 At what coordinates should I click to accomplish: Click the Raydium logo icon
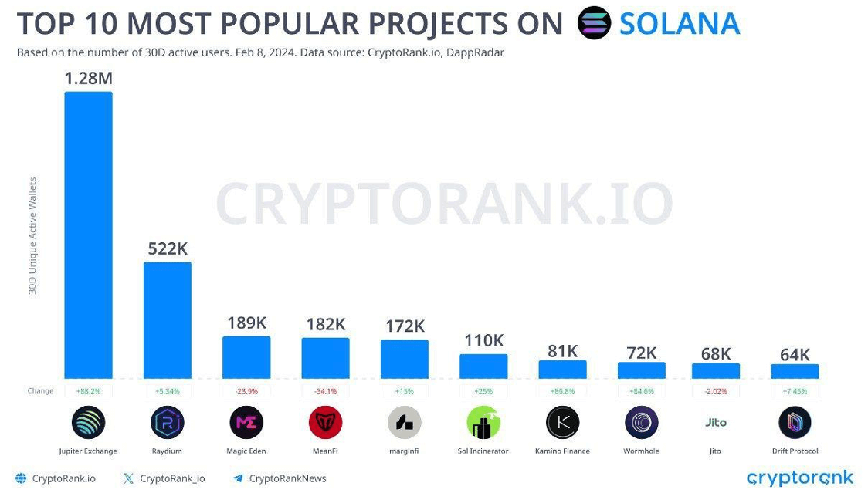pyautogui.click(x=168, y=422)
